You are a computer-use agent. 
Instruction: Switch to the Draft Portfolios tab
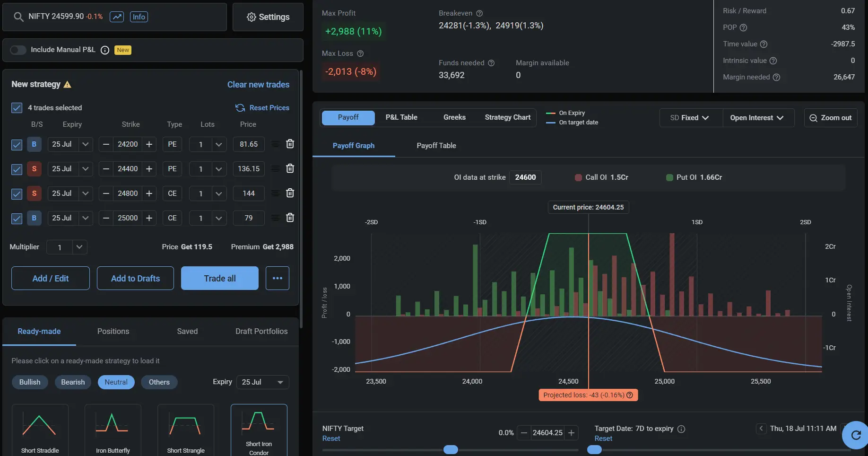(261, 332)
